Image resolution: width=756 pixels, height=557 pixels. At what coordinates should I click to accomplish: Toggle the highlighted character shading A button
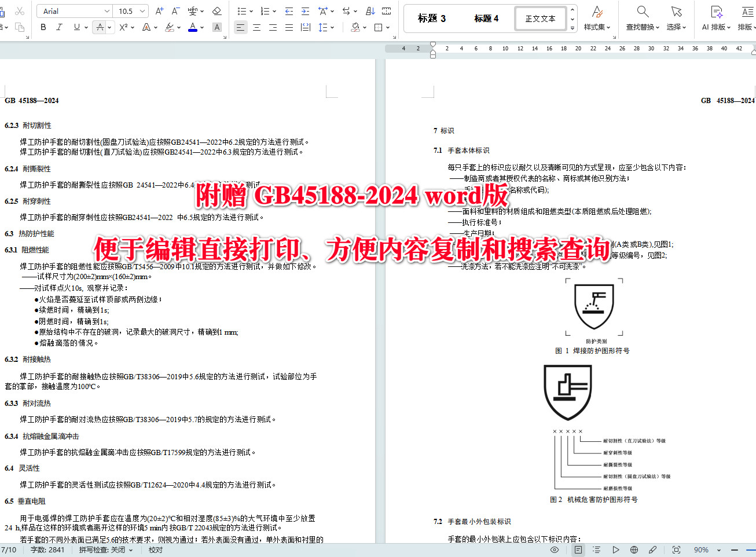217,27
